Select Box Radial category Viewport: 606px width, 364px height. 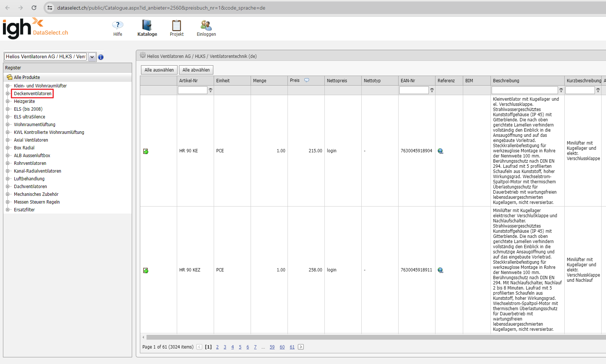[x=24, y=148]
